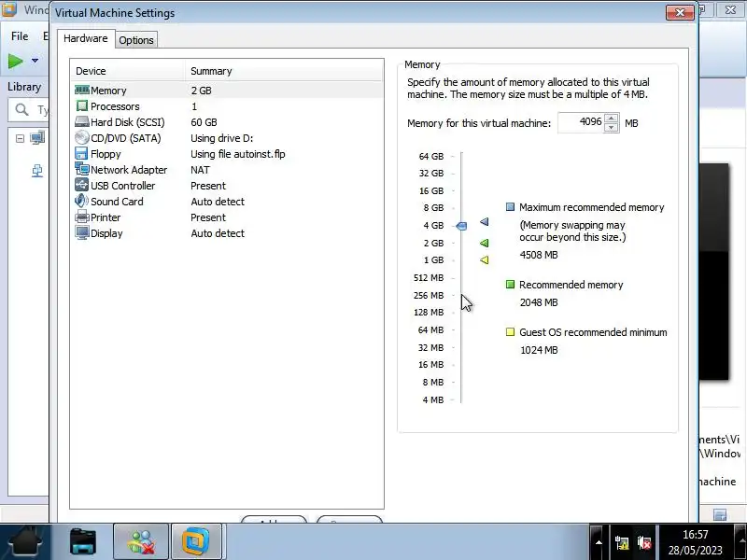
Task: Click the Library panel title
Action: click(24, 87)
